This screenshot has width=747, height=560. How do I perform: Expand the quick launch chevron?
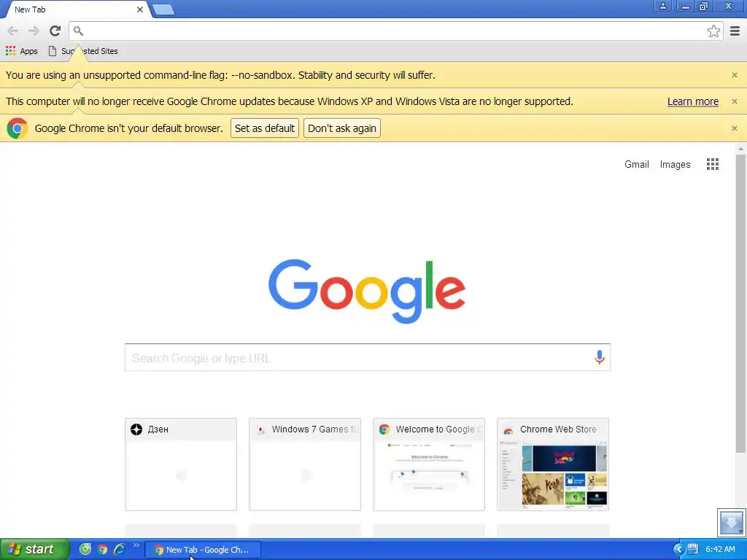(136, 545)
